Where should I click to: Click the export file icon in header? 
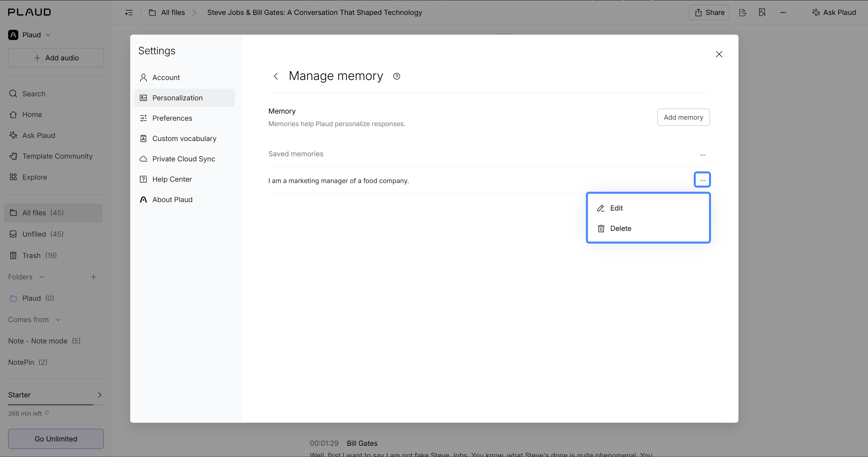coord(743,13)
